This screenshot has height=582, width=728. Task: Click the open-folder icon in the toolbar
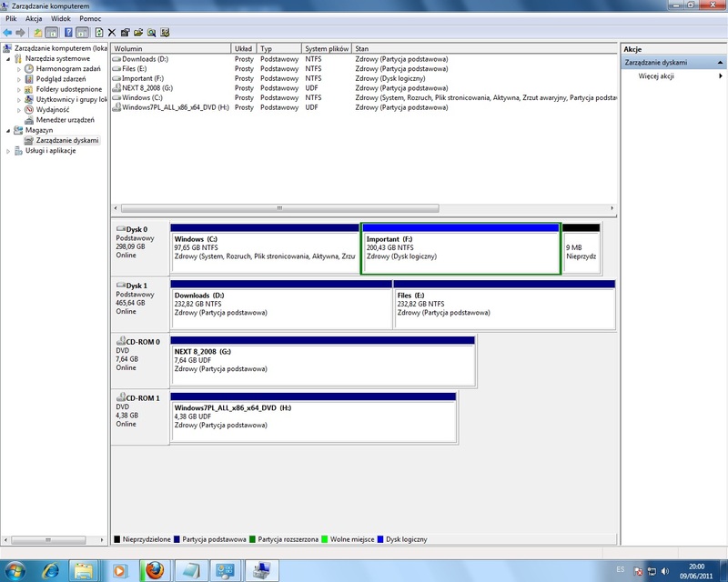(138, 33)
